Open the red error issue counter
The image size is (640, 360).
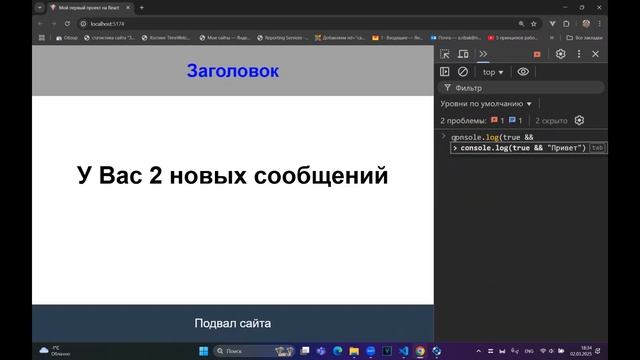[497, 120]
